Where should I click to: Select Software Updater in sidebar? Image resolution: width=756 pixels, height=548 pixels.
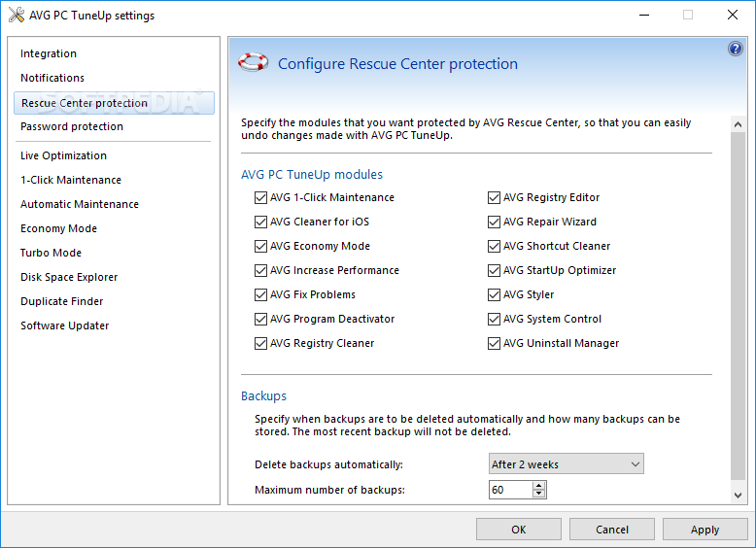click(x=64, y=325)
